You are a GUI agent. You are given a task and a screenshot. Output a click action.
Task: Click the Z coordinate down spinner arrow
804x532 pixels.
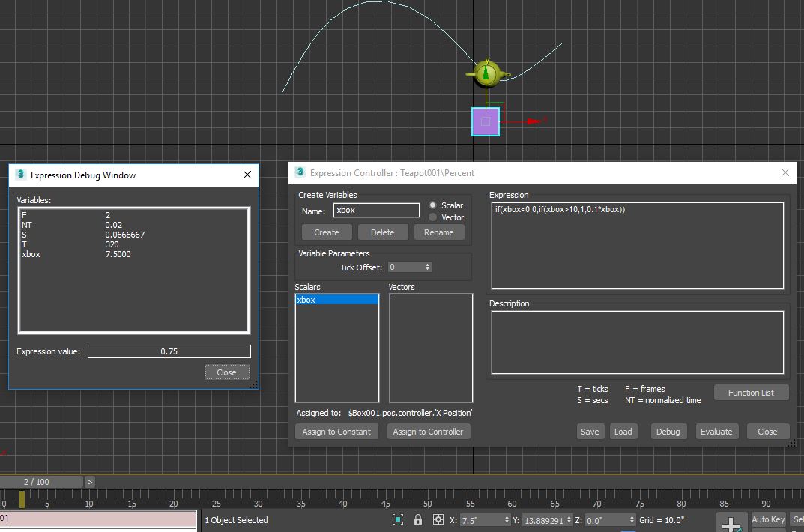[630, 522]
